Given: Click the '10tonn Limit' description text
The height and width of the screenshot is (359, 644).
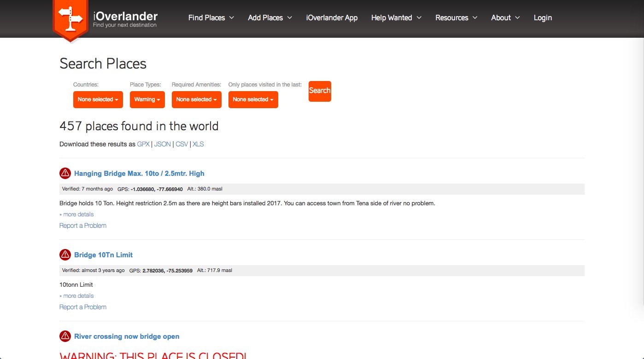Looking at the screenshot, I should pyautogui.click(x=76, y=285).
